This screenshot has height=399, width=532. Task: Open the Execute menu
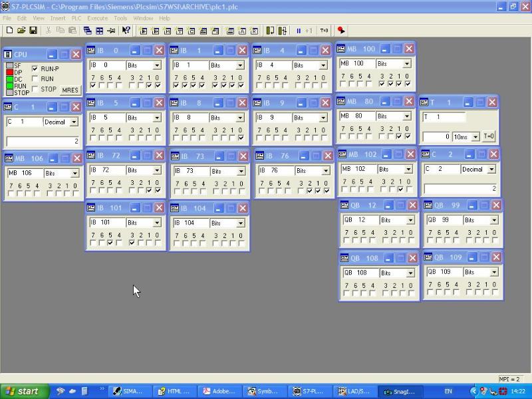click(x=97, y=19)
